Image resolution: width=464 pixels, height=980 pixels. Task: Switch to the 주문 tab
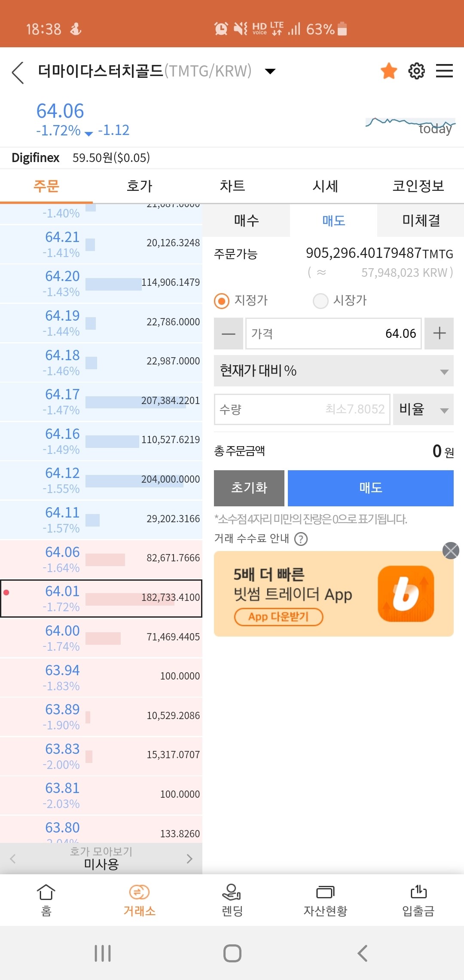pos(46,186)
